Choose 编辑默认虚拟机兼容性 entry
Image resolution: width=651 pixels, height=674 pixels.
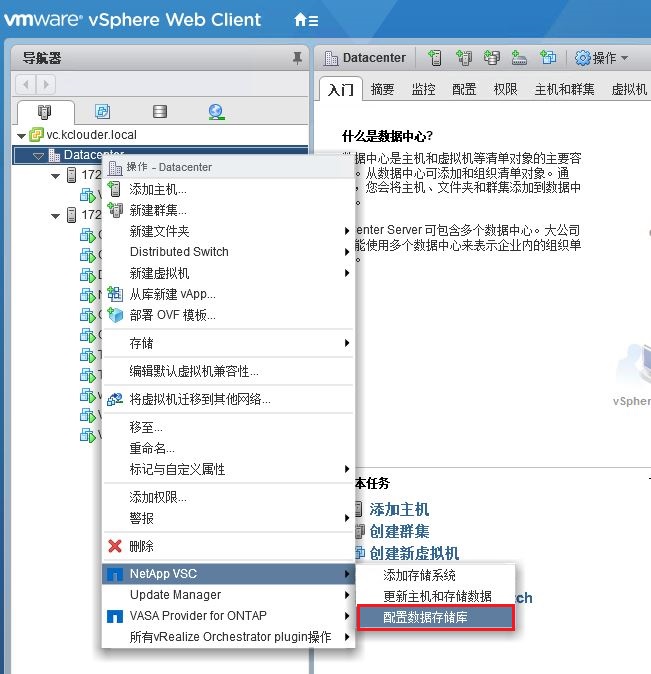point(229,371)
